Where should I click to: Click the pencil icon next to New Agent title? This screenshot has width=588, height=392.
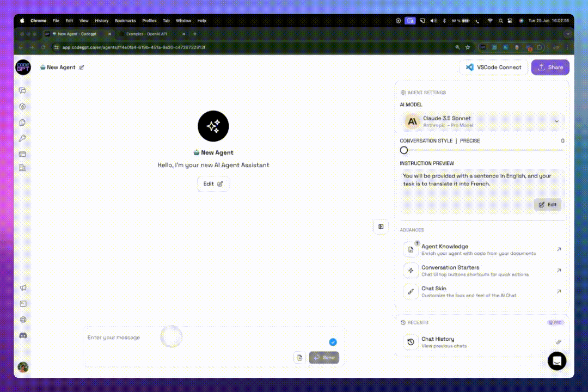coord(82,67)
